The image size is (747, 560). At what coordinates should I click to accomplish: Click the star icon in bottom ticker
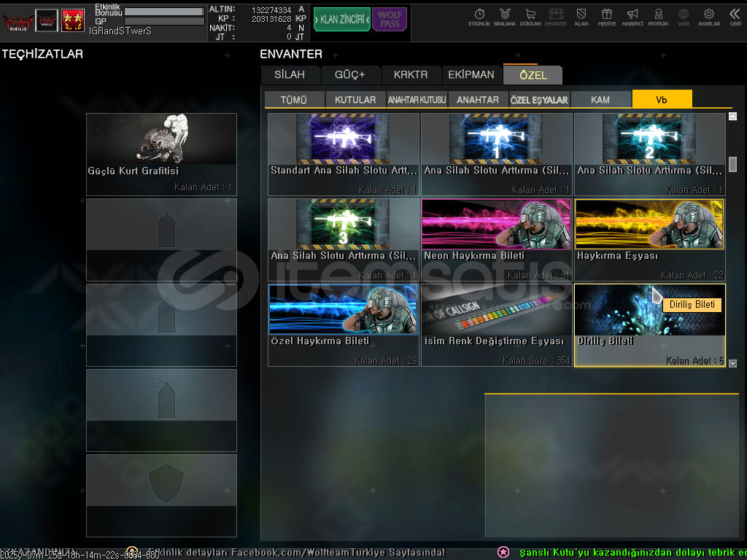click(x=503, y=553)
